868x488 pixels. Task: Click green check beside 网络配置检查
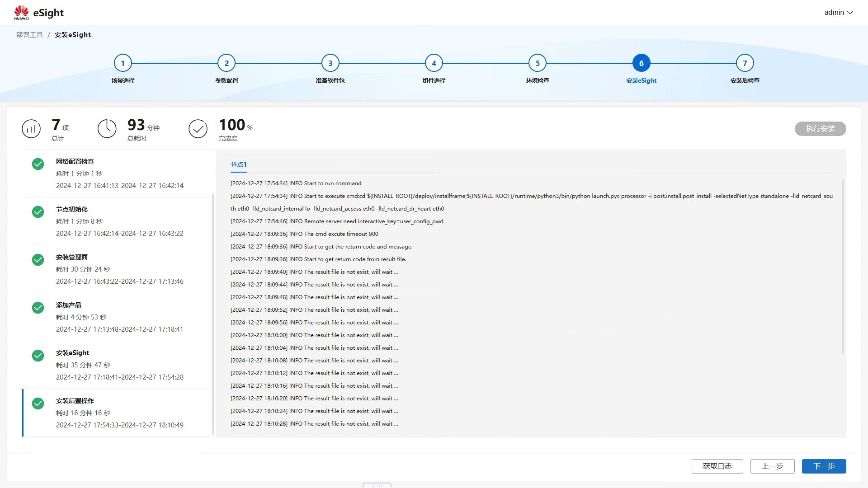pos(38,164)
